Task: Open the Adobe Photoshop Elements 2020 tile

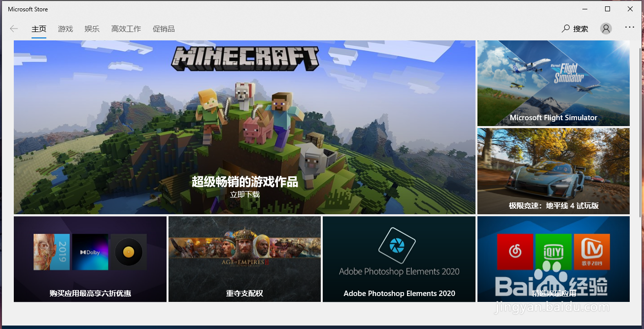Action: (x=399, y=259)
